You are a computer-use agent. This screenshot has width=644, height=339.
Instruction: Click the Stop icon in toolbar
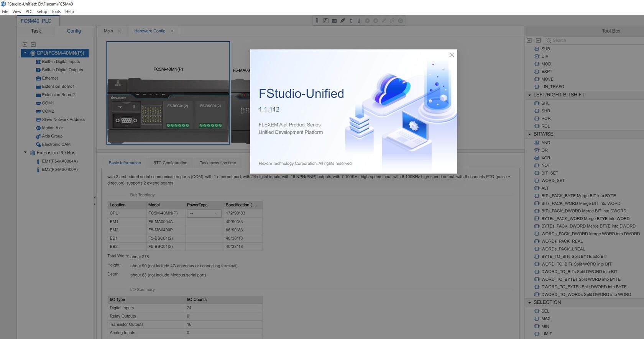[376, 21]
